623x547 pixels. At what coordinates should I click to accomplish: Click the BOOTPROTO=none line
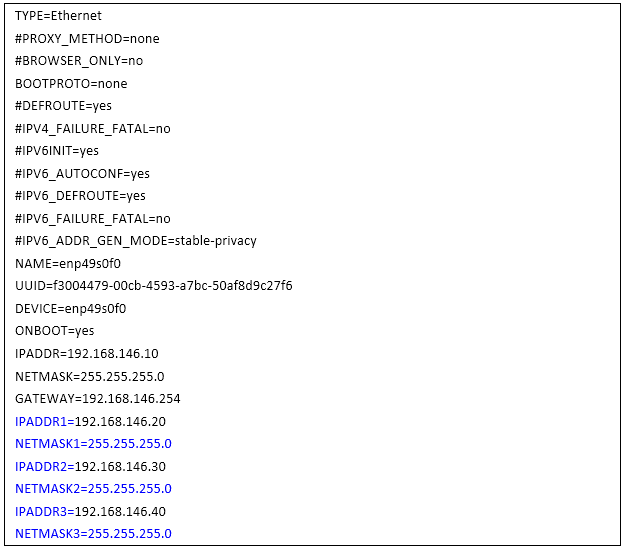coord(71,84)
